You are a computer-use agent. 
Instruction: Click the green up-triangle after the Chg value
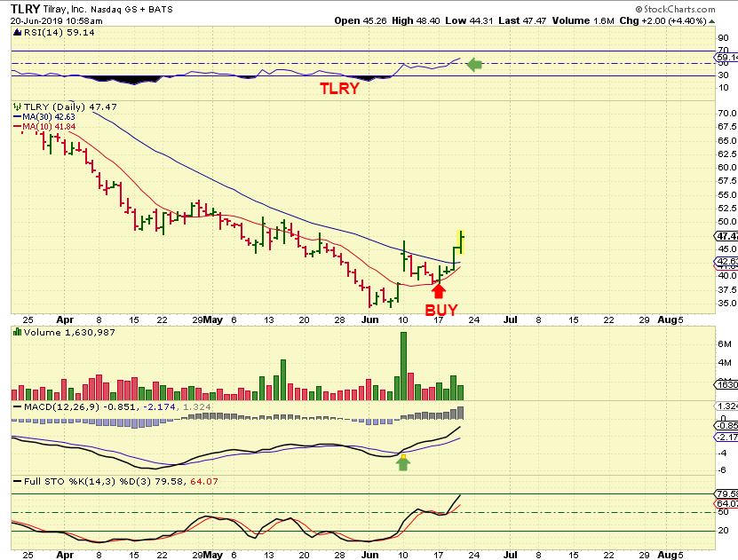(x=711, y=21)
